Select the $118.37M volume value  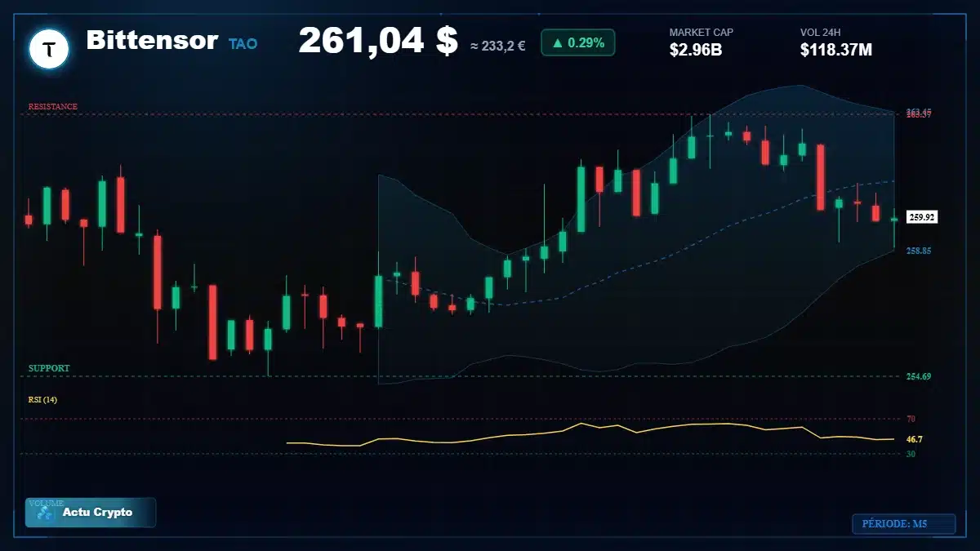pos(836,50)
